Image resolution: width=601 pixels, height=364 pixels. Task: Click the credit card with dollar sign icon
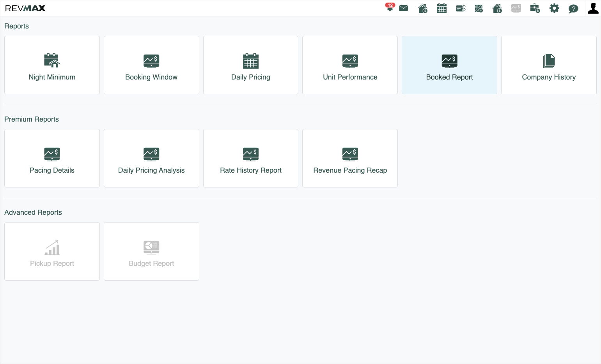(x=461, y=8)
